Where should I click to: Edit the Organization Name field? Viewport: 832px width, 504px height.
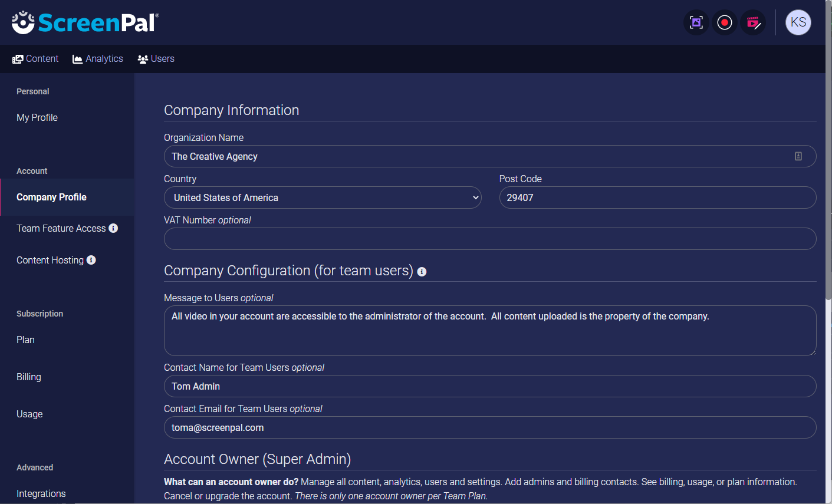[x=490, y=156]
